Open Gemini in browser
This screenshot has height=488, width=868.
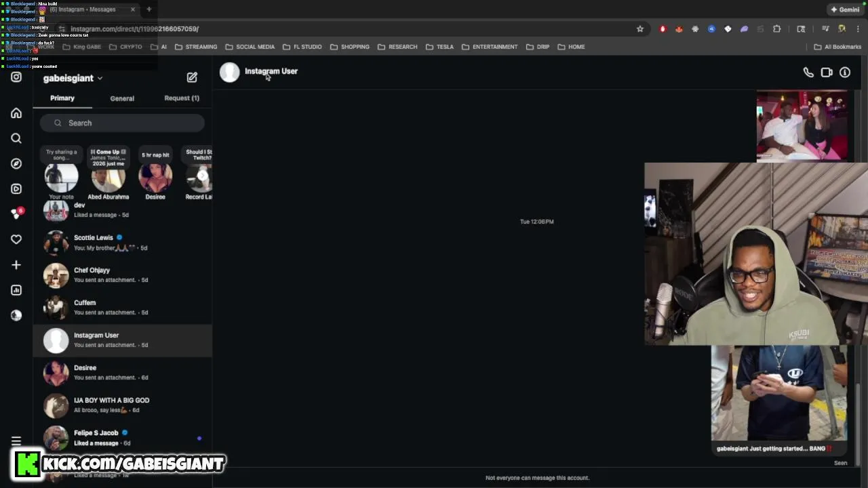845,9
